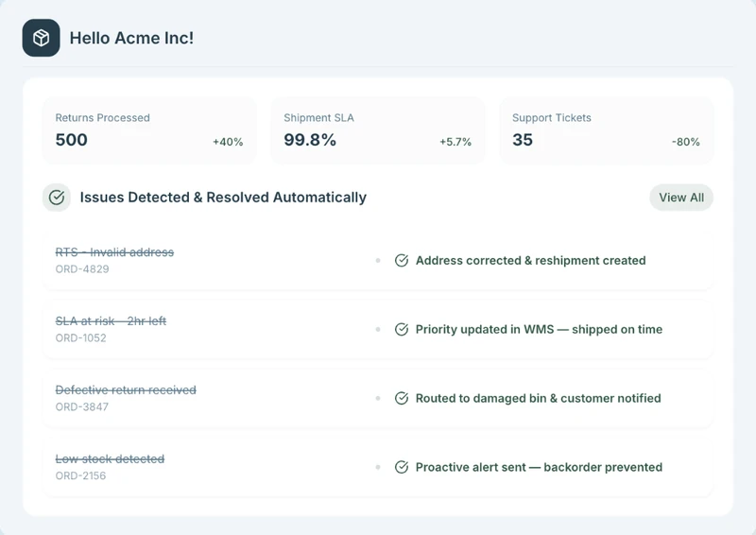756x535 pixels.
Task: Open the View All issues list
Action: [681, 198]
